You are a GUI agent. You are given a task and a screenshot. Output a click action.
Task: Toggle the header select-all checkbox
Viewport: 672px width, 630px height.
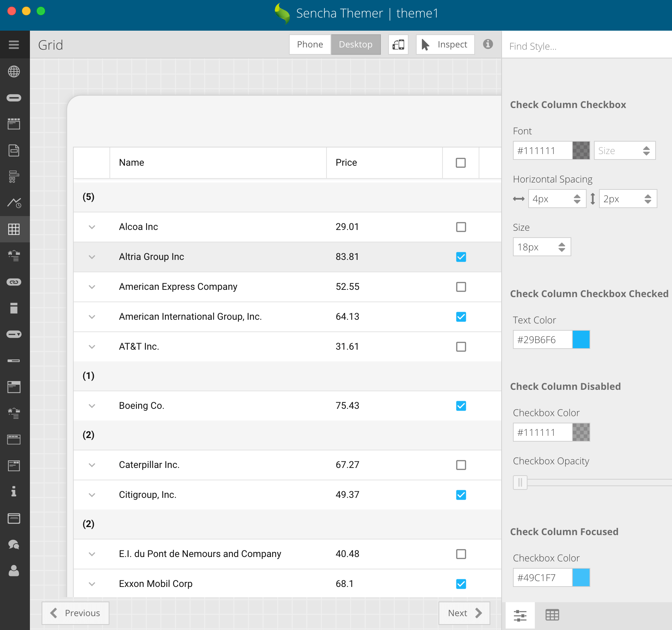461,163
